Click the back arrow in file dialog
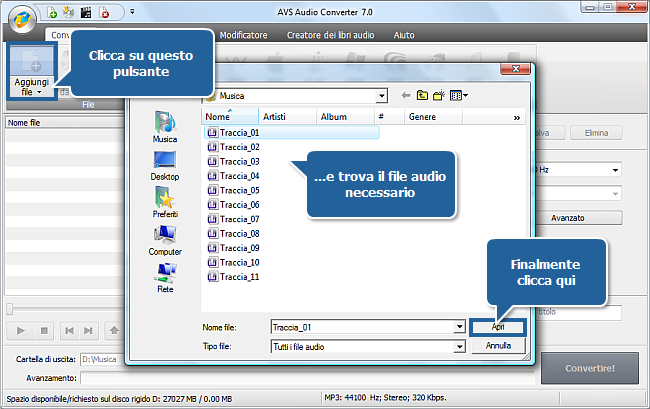 [405, 96]
